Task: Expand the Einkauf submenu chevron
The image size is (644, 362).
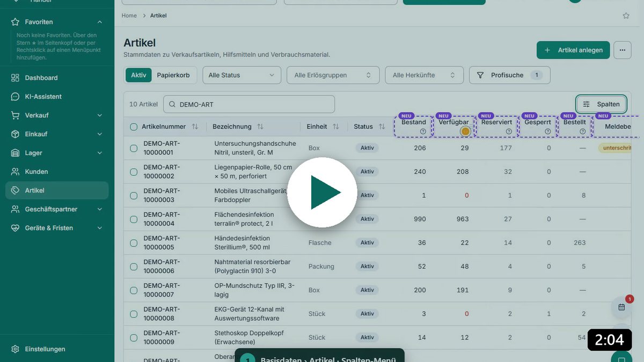Action: (100, 134)
